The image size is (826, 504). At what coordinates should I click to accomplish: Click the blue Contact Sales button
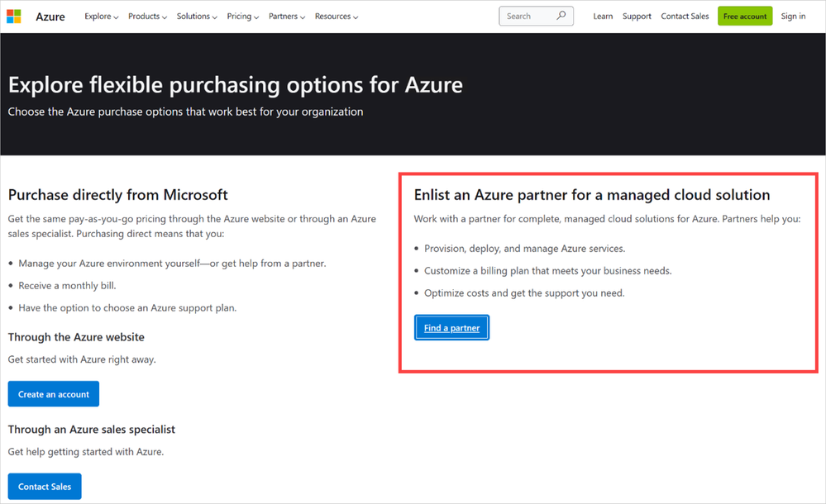(x=45, y=487)
